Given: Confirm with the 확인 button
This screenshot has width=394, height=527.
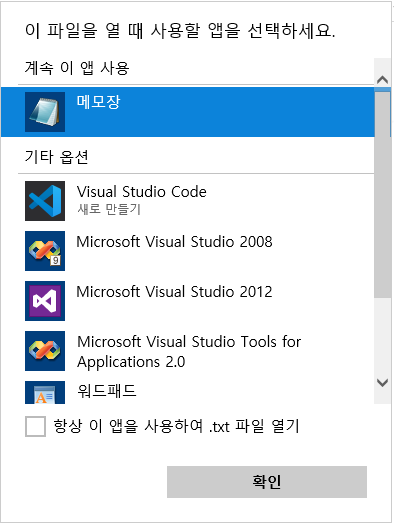Looking at the screenshot, I should click(267, 482).
